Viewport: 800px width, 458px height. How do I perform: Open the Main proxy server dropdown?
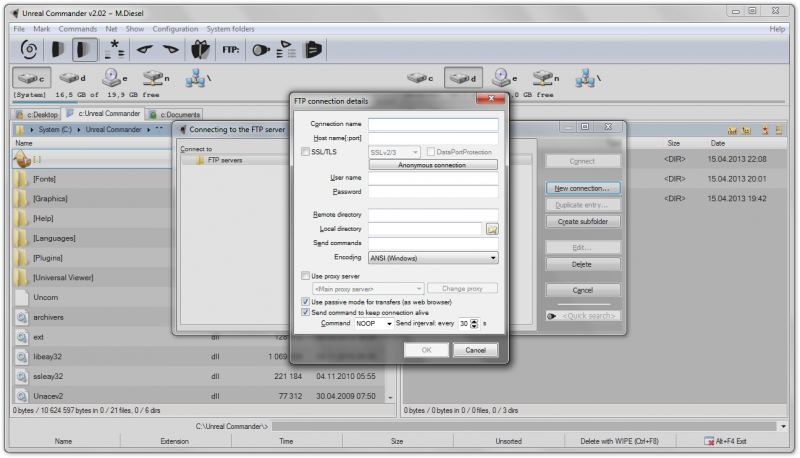pos(368,289)
